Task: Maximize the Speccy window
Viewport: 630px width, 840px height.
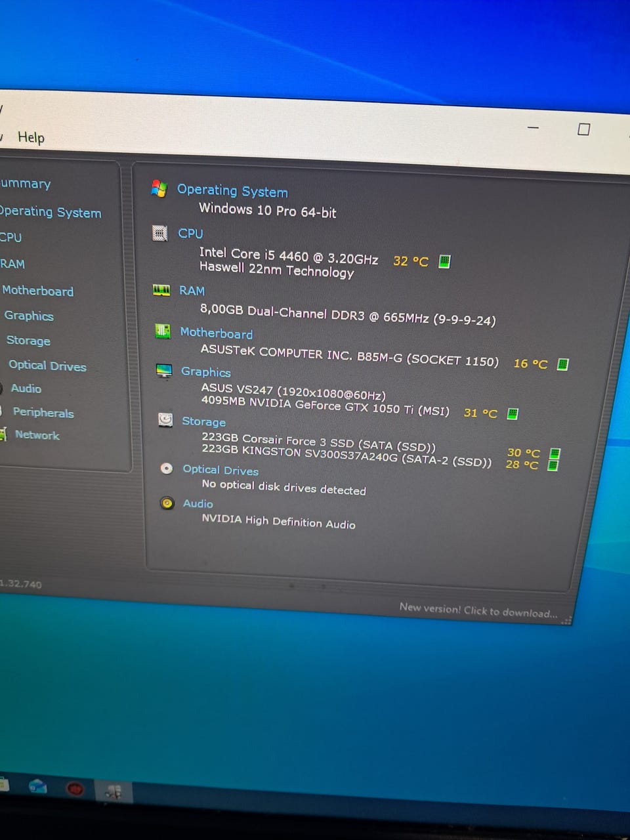Action: pos(583,129)
